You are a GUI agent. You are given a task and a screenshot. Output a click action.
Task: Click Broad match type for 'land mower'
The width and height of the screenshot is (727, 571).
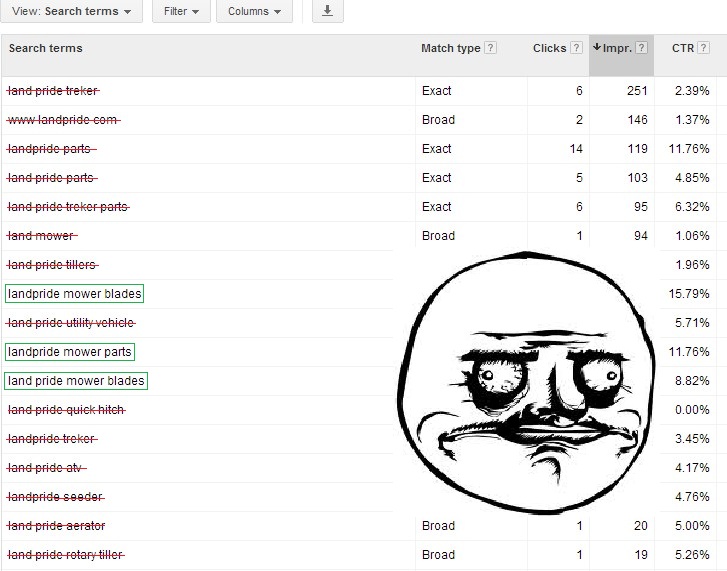pos(438,236)
